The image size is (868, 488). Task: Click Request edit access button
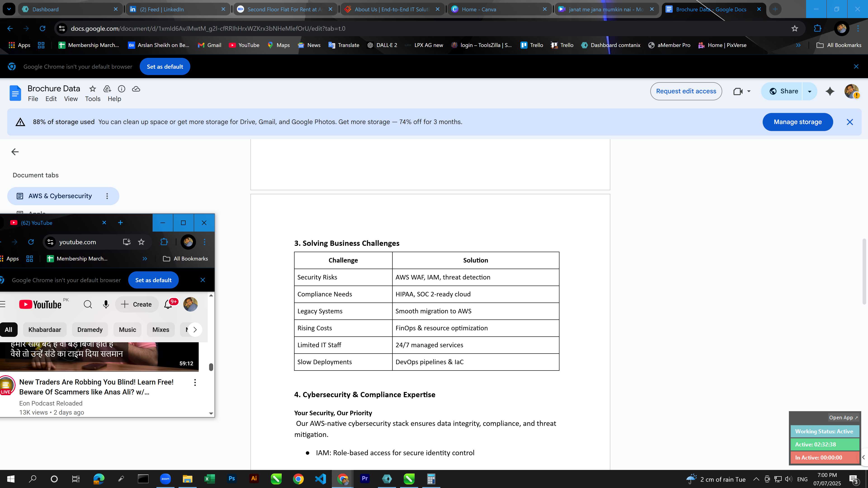(x=686, y=91)
